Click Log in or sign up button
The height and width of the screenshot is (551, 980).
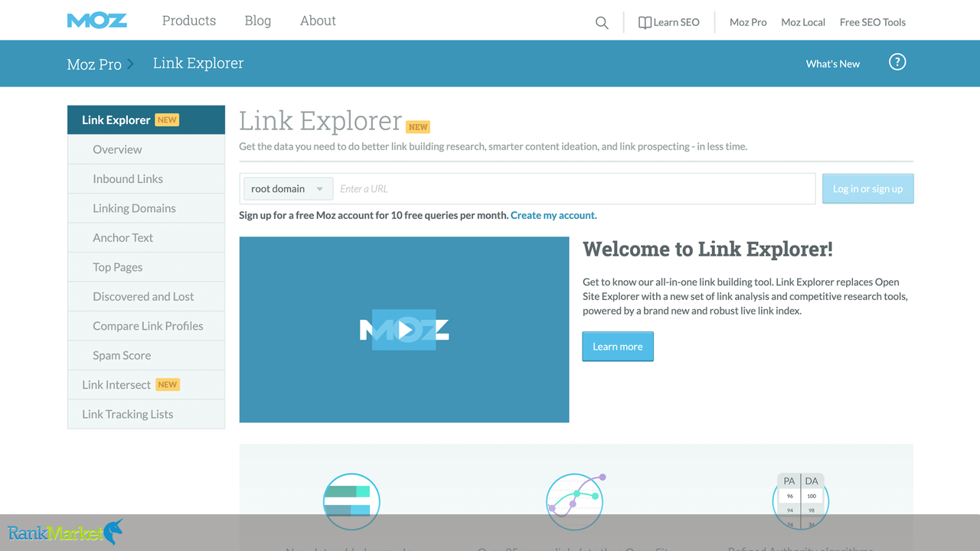coord(867,189)
